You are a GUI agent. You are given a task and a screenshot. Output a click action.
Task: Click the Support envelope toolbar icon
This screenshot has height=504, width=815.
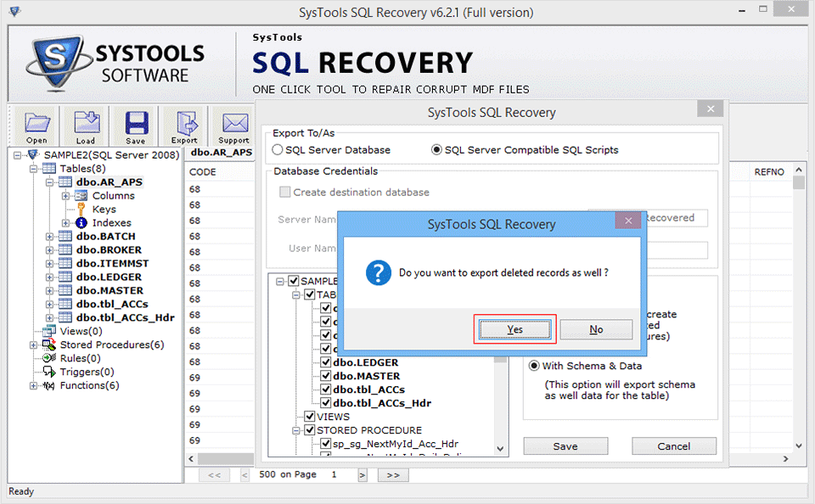233,124
